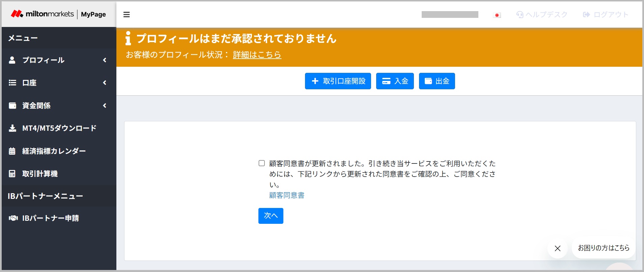Open MT4/MT5ダウンロード from sidebar
This screenshot has width=644, height=272.
pos(59,128)
